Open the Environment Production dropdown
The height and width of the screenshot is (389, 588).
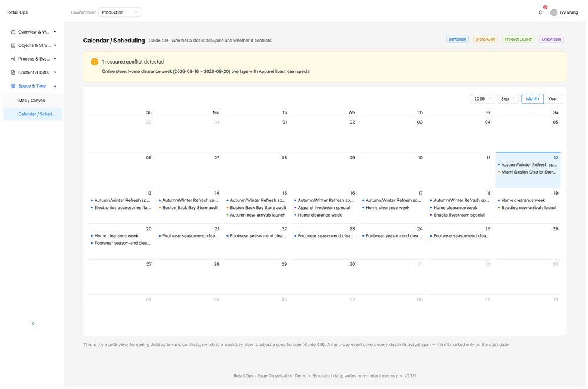(120, 12)
